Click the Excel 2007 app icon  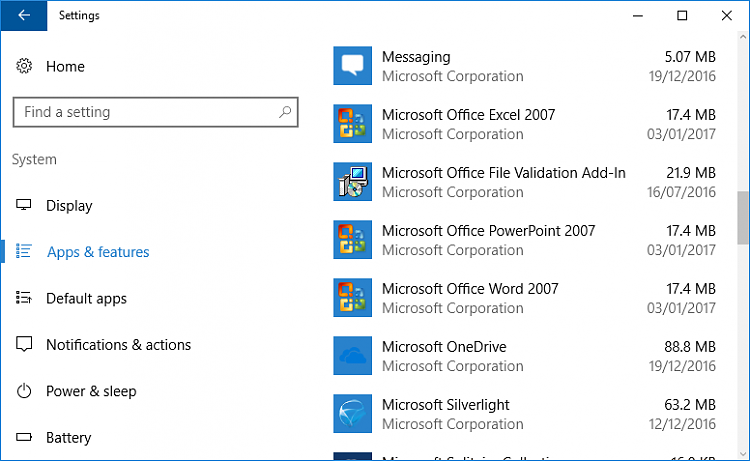[353, 123]
